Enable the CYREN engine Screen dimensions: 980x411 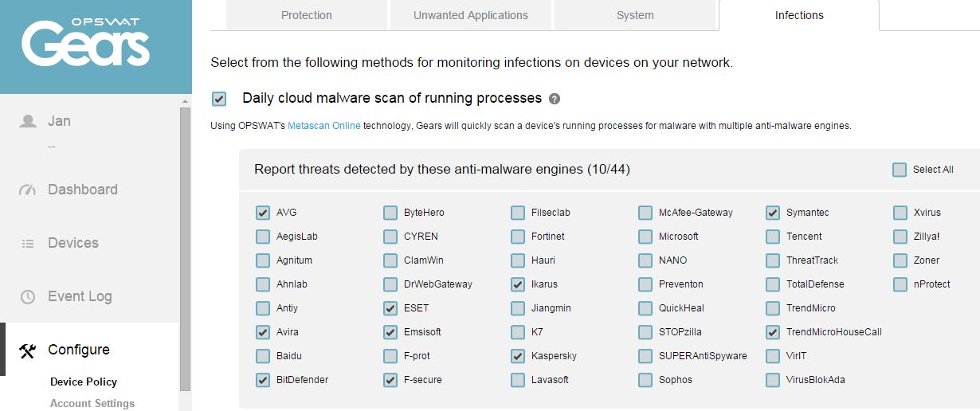[x=390, y=237]
